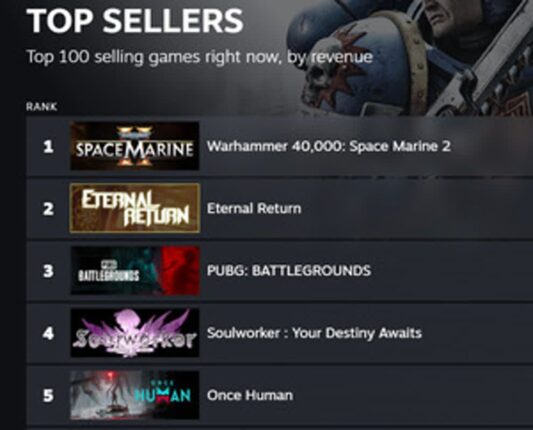Open the Eternal Return game thumbnail
Screen dimensions: 533x430
coord(135,208)
